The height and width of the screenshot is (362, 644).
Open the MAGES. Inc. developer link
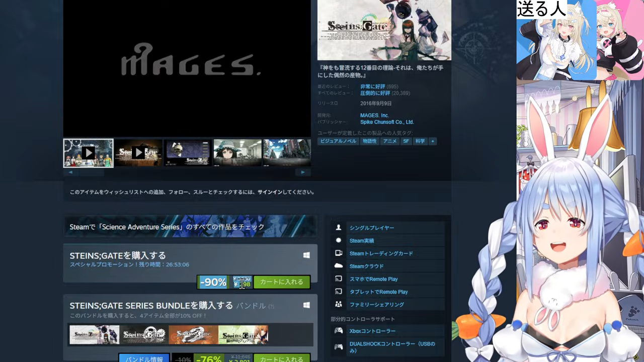click(374, 116)
